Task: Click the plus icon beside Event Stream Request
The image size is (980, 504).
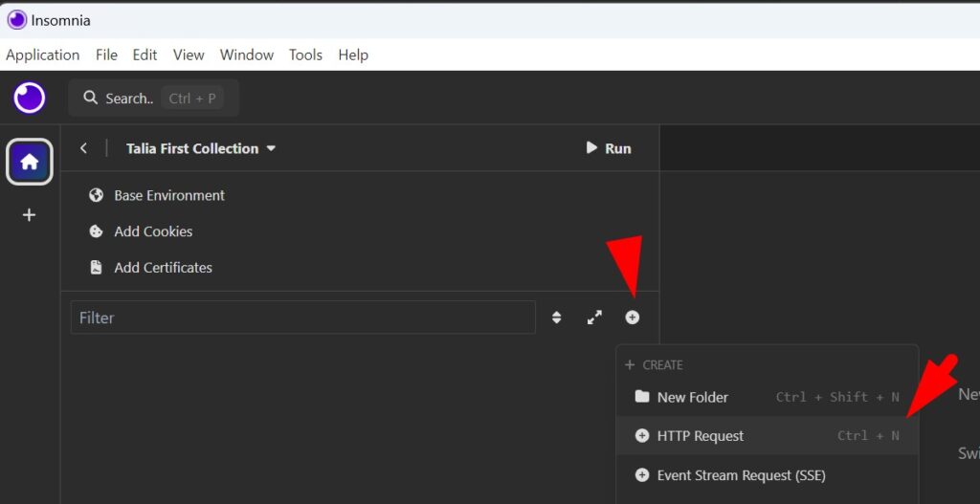Action: (x=642, y=475)
